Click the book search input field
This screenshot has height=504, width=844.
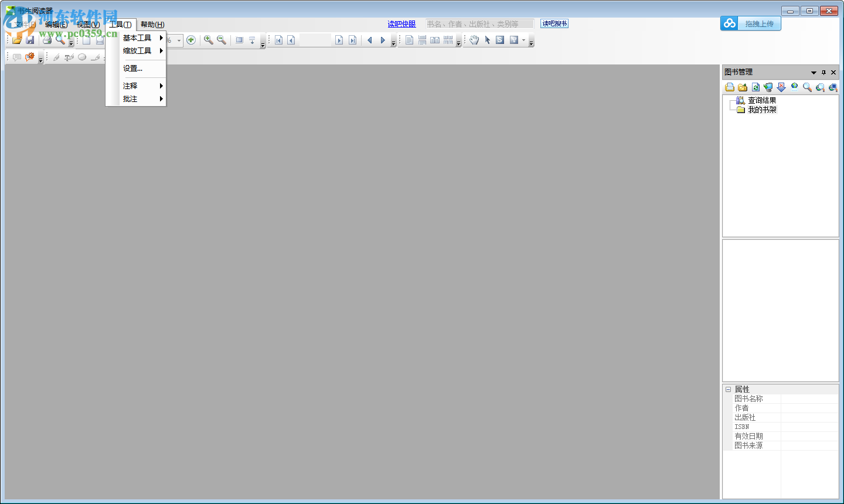479,24
